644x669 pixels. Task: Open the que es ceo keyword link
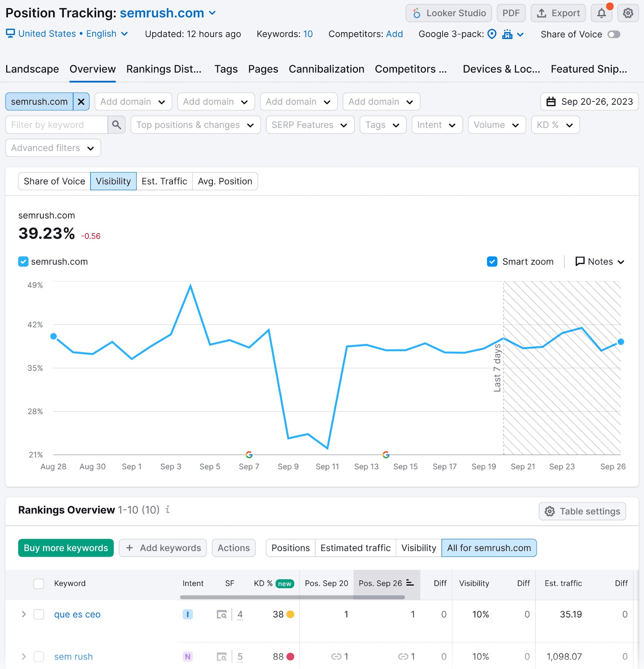click(x=77, y=614)
